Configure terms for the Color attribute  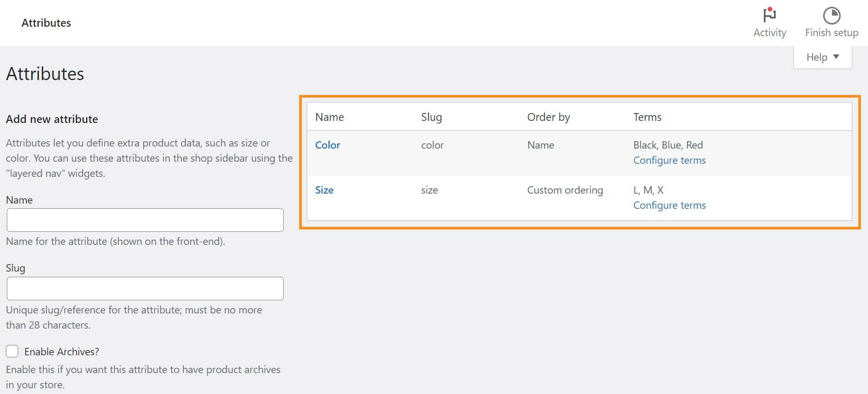click(x=669, y=160)
